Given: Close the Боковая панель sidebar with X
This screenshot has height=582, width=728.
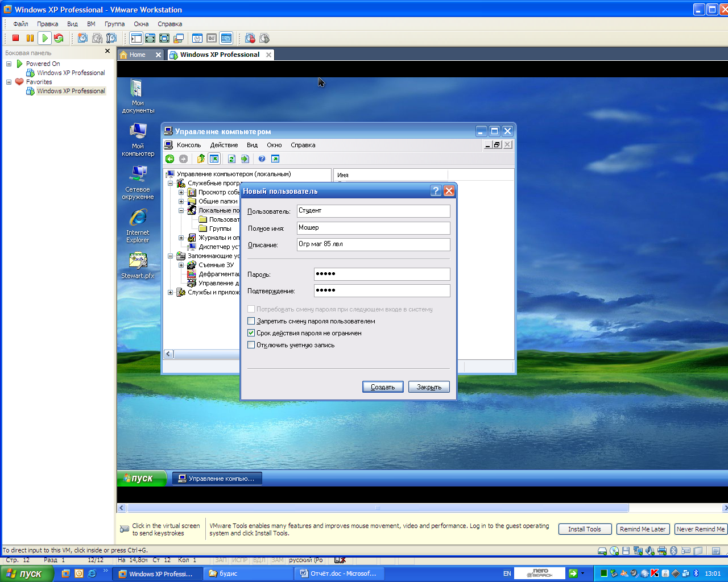Looking at the screenshot, I should point(107,51).
